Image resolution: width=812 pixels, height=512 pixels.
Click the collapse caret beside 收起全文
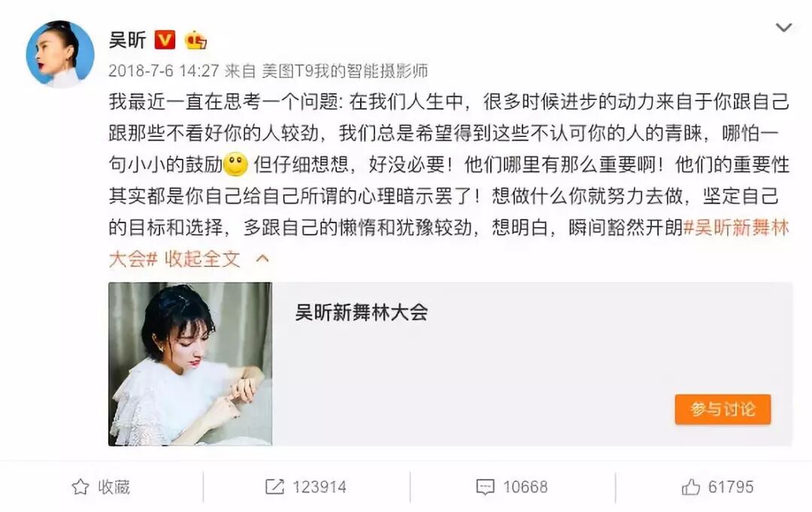[262, 259]
